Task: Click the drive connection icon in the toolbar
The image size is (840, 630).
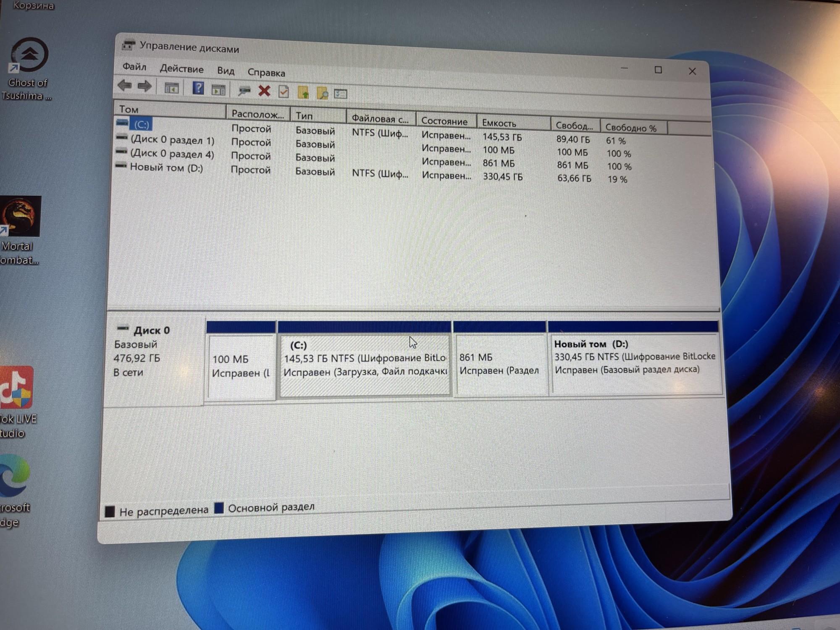Action: pos(244,90)
